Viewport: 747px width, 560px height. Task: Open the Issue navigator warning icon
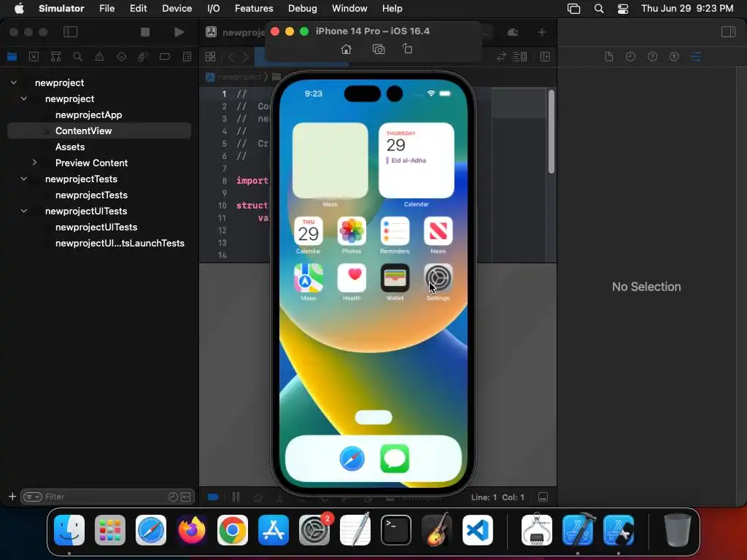point(99,57)
